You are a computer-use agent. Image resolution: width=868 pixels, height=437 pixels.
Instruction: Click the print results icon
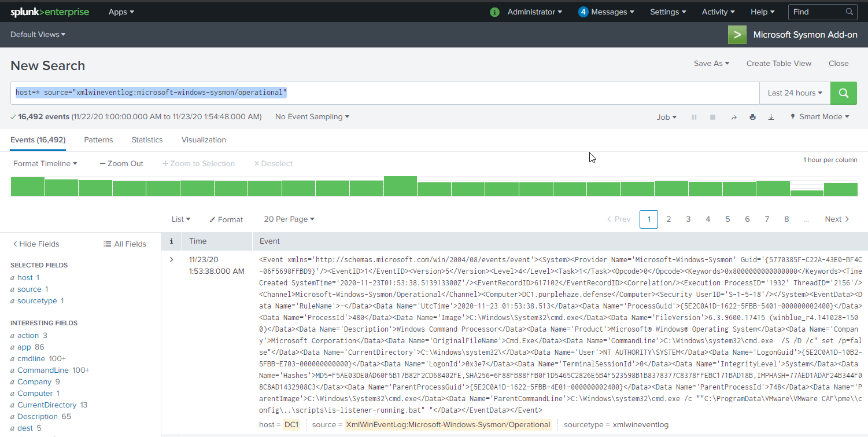[x=752, y=117]
